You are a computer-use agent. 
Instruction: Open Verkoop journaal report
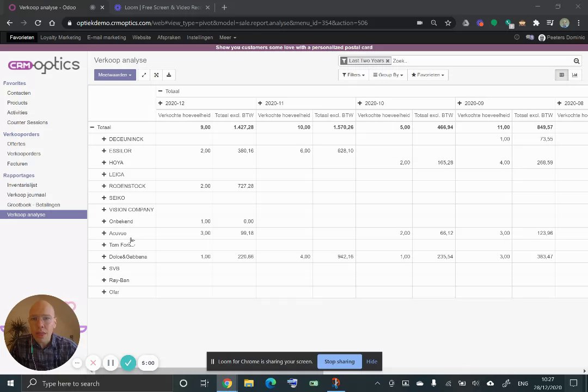tap(26, 195)
